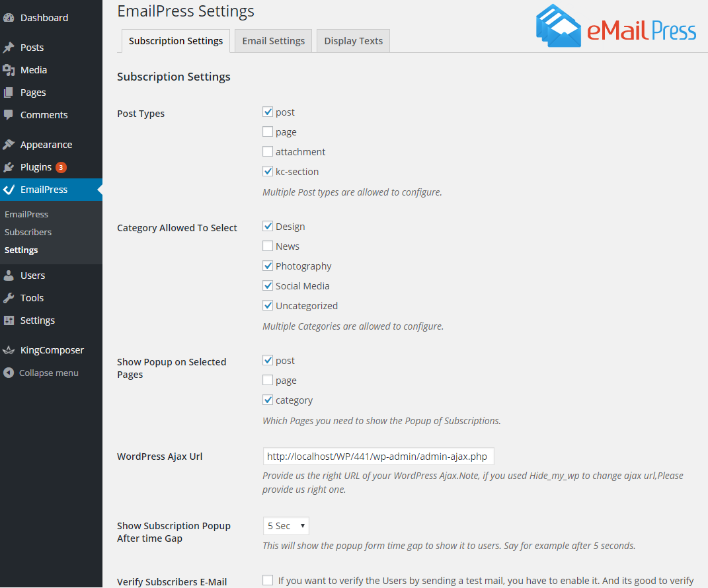Viewport: 708px width, 588px height.
Task: Click the Media icon in sidebar
Action: point(9,70)
